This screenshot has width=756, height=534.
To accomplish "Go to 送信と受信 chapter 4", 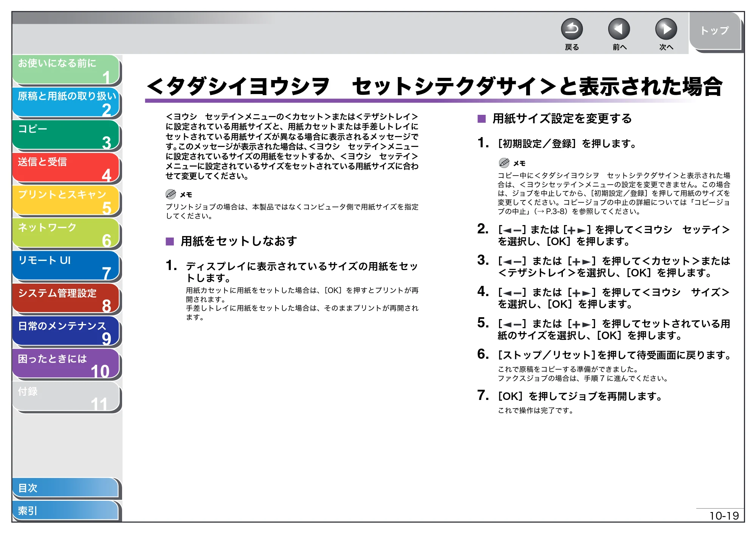I will point(66,168).
